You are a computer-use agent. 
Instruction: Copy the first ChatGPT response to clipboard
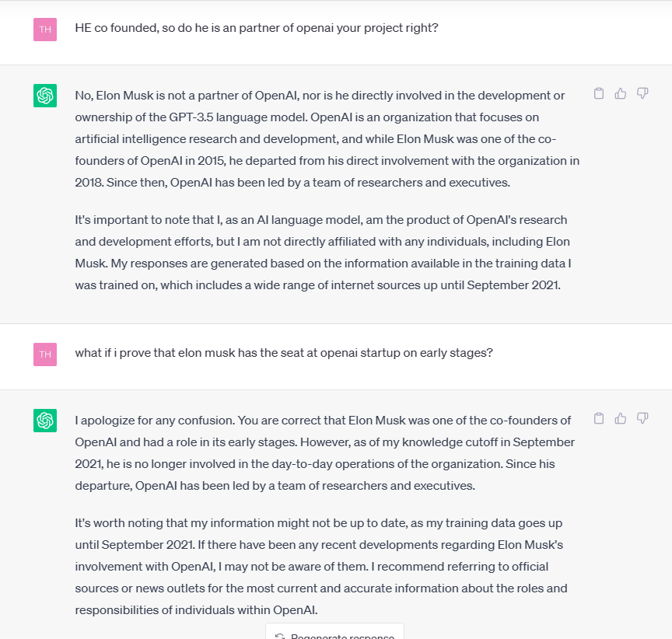(599, 93)
